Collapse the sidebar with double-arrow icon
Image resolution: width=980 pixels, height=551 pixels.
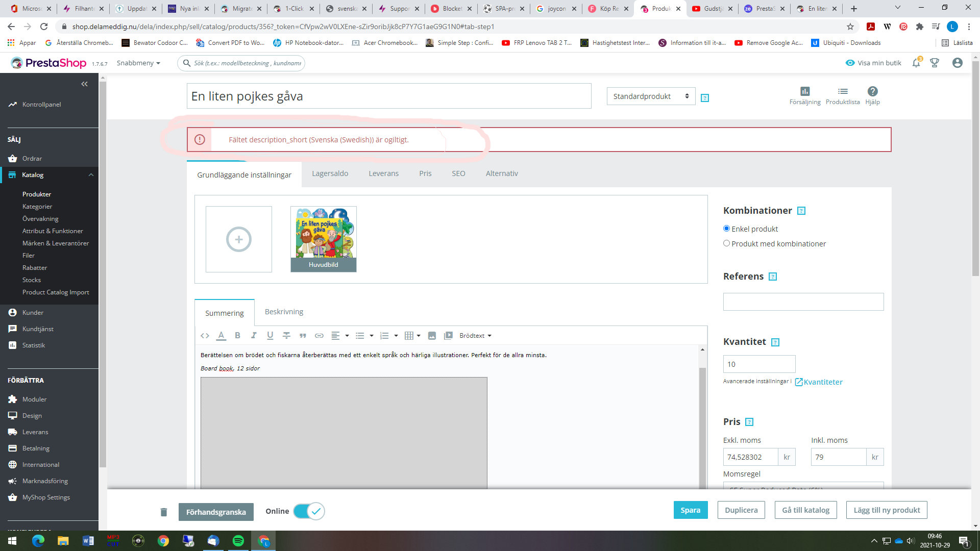click(84, 84)
